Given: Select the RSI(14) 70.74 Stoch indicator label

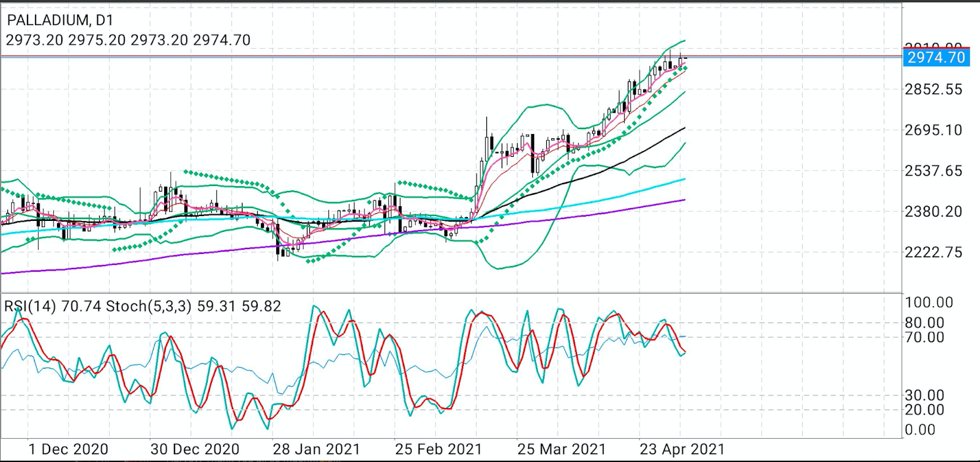Looking at the screenshot, I should 143,306.
